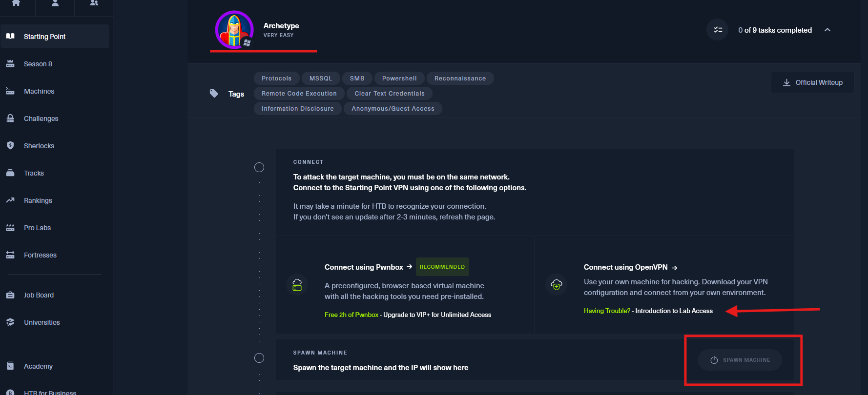Viewport: 868px width, 395px height.
Task: Click the Free 2h of Pwnbox link
Action: [351, 315]
